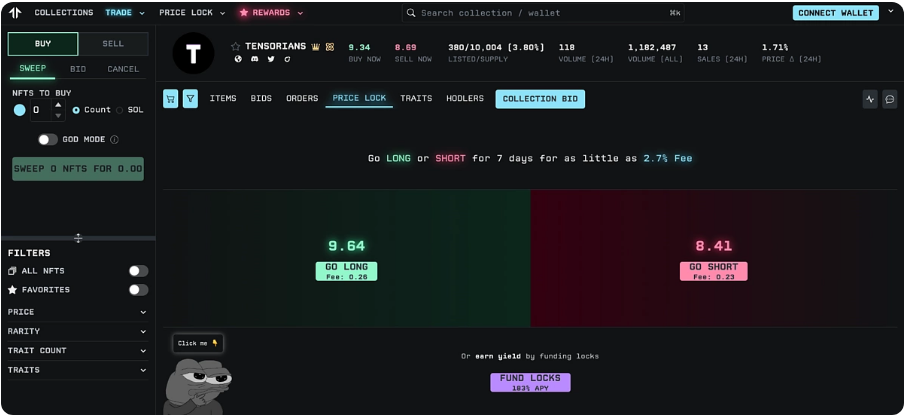
Task: Open the chat bubble icon
Action: pyautogui.click(x=890, y=99)
